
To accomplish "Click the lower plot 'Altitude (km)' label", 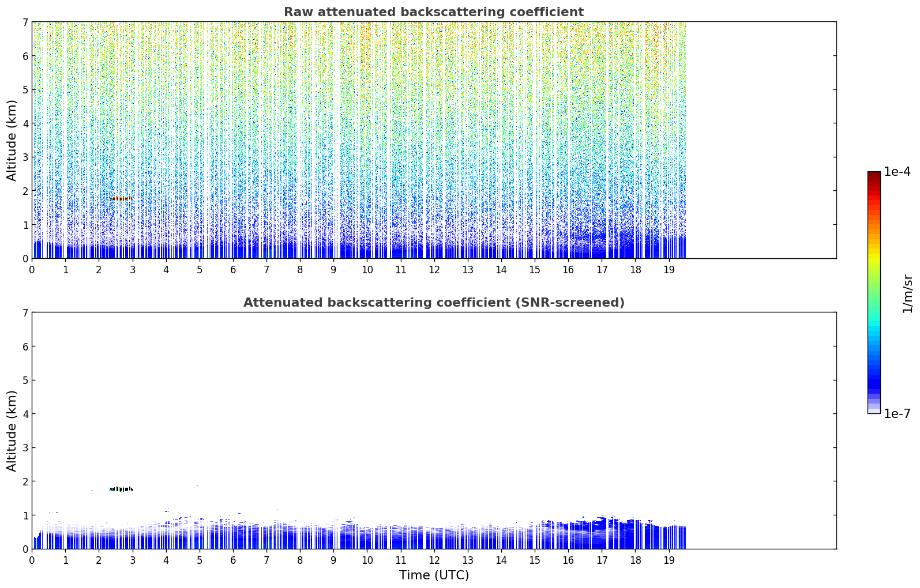I will 12,431.
